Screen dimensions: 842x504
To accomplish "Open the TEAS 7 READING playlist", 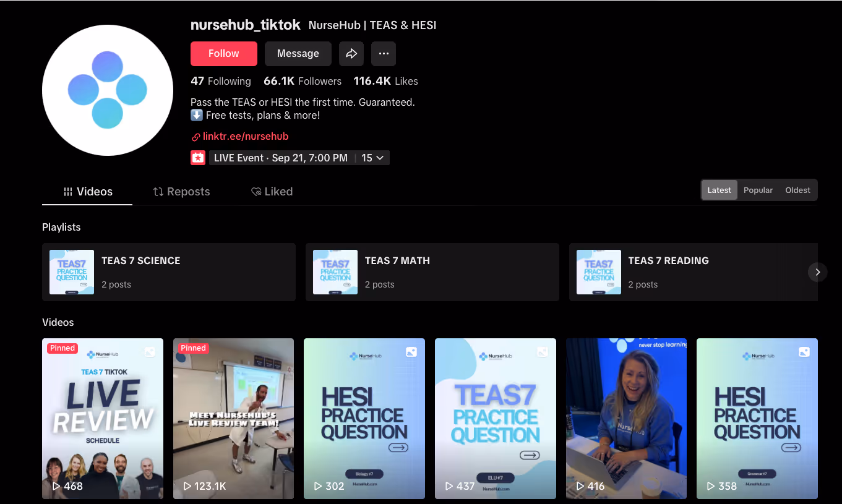I will pyautogui.click(x=694, y=272).
